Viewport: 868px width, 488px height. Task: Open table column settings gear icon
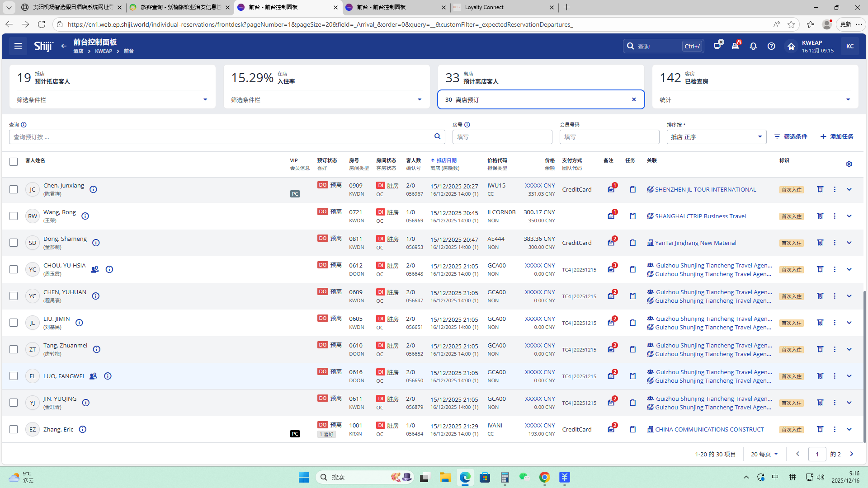click(849, 164)
